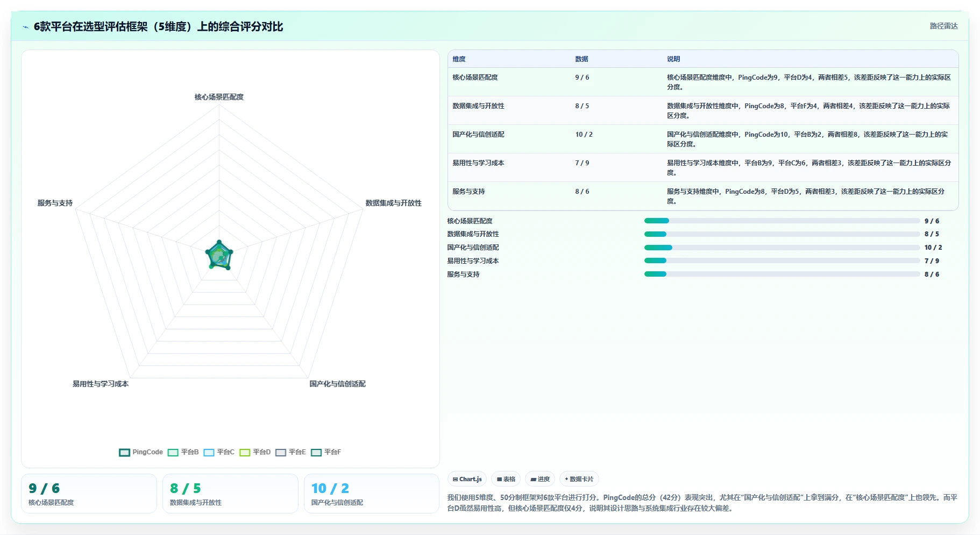
Task: Select the 10 / 2 国产化与信创适配 card
Action: coord(372,494)
